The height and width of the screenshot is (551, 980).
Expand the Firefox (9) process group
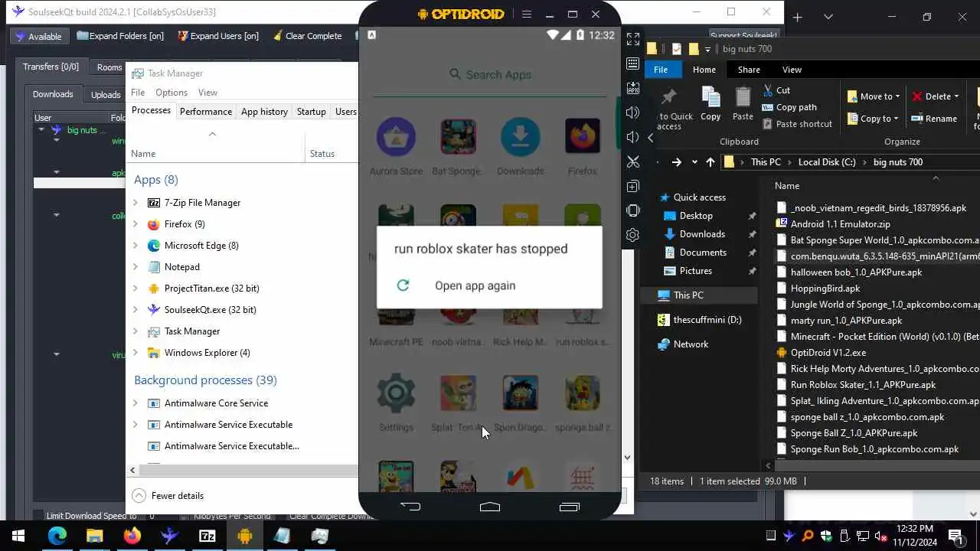click(136, 224)
